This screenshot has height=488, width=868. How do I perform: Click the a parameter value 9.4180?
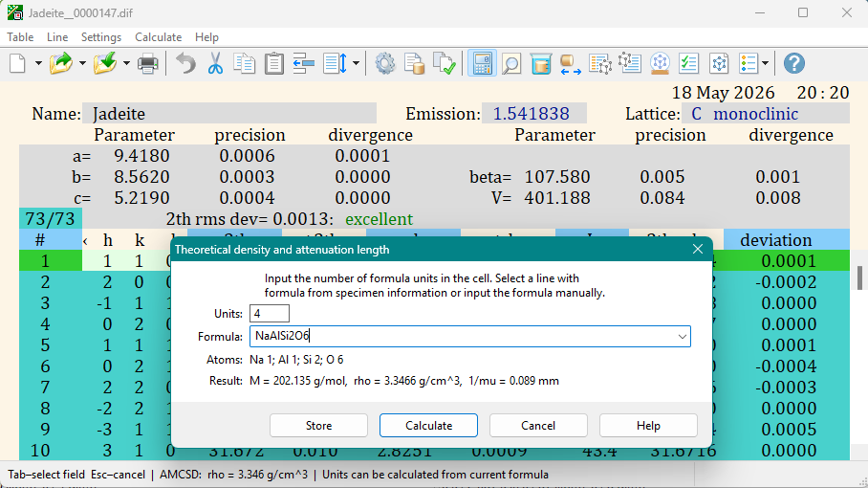[x=141, y=156]
